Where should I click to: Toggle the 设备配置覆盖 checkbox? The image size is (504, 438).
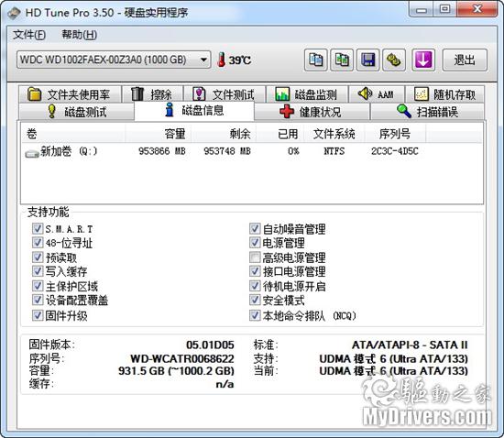click(38, 300)
